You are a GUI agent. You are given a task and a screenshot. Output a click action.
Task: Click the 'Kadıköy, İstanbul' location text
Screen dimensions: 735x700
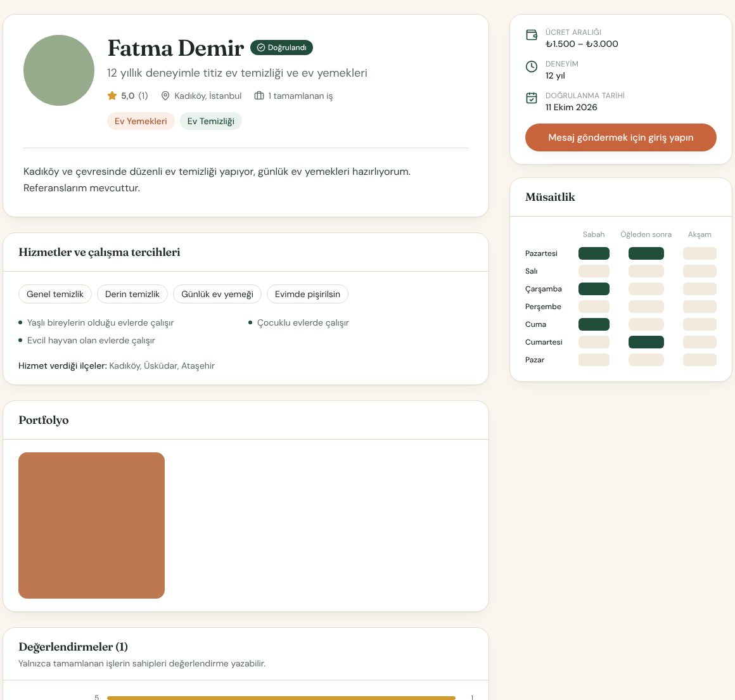point(208,96)
